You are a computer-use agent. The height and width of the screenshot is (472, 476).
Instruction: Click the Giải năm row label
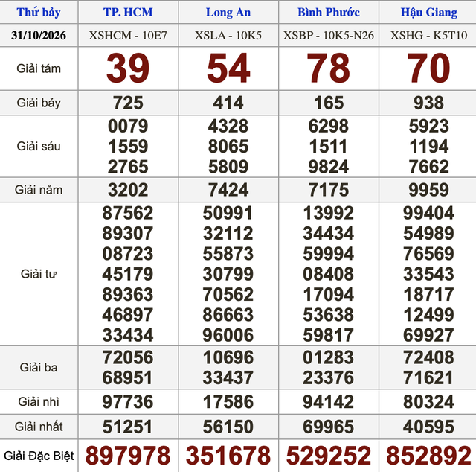tap(39, 190)
